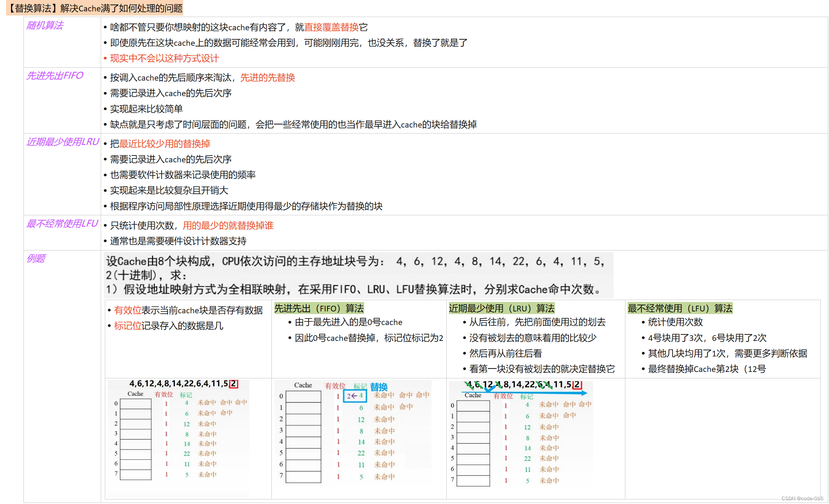Click the bullet '因此0号cache替换掉，标记位标记为2'
This screenshot has width=829, height=504.
tap(369, 338)
